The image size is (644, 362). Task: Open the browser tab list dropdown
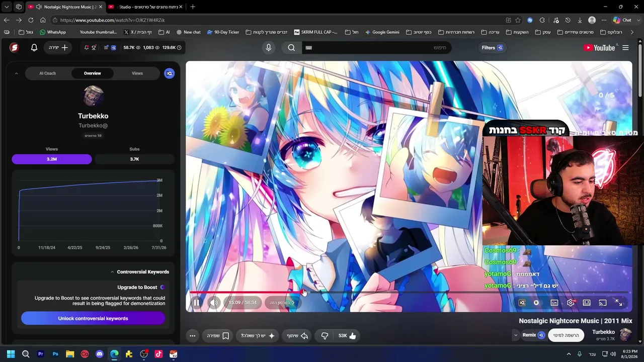pos(7,7)
